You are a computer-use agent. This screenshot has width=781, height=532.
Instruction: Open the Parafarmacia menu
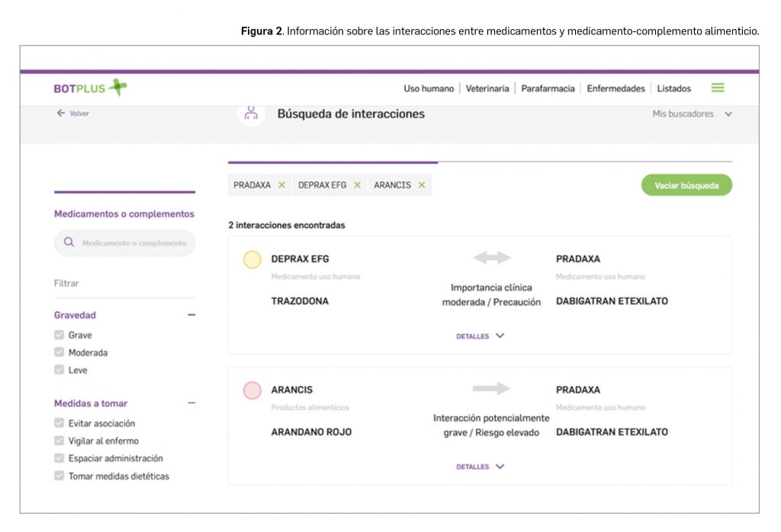(548, 88)
